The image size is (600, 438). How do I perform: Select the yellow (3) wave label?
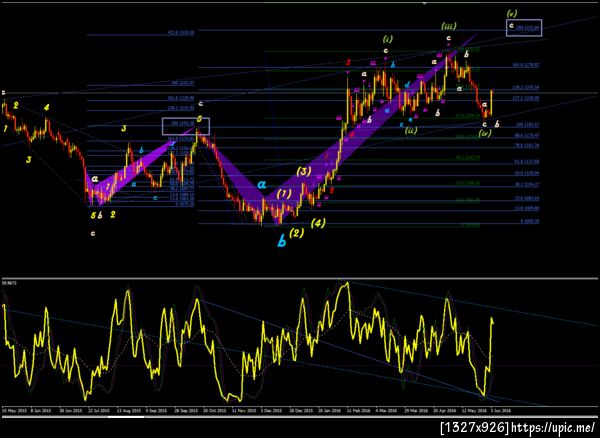pyautogui.click(x=304, y=172)
